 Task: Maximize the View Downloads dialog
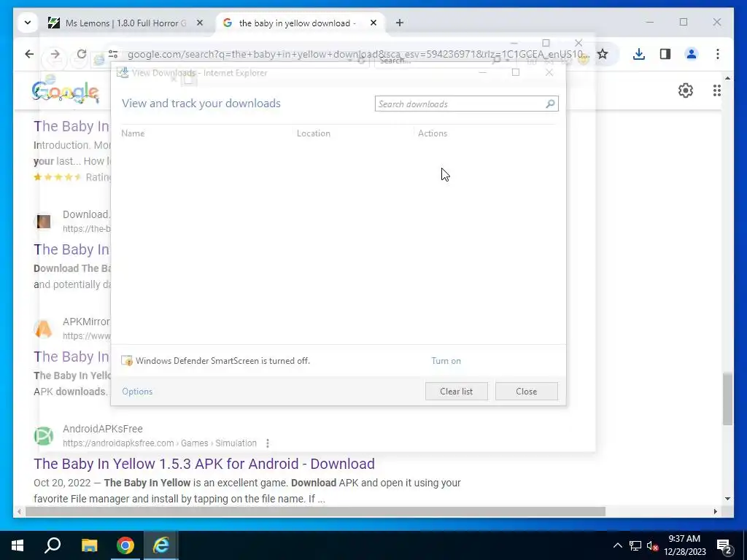(x=516, y=72)
